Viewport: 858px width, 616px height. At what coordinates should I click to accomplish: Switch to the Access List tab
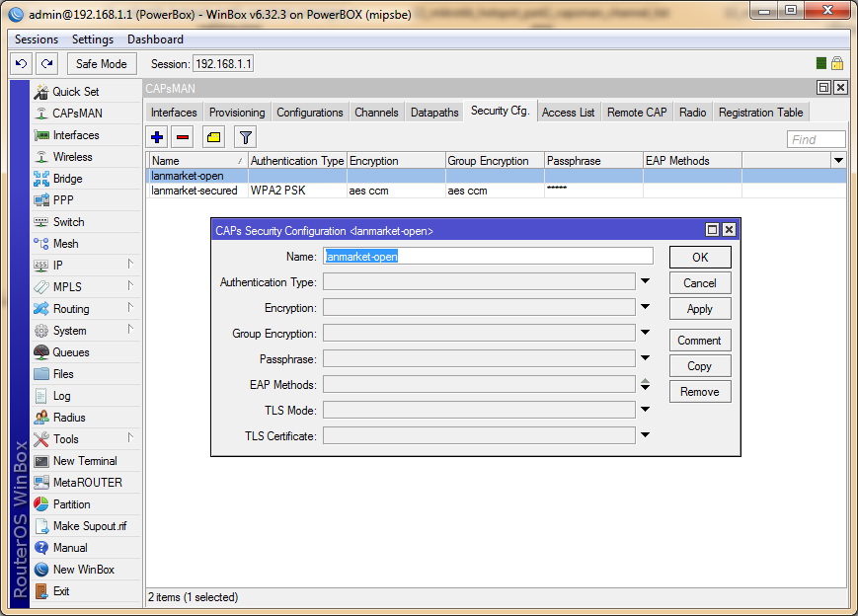click(568, 113)
